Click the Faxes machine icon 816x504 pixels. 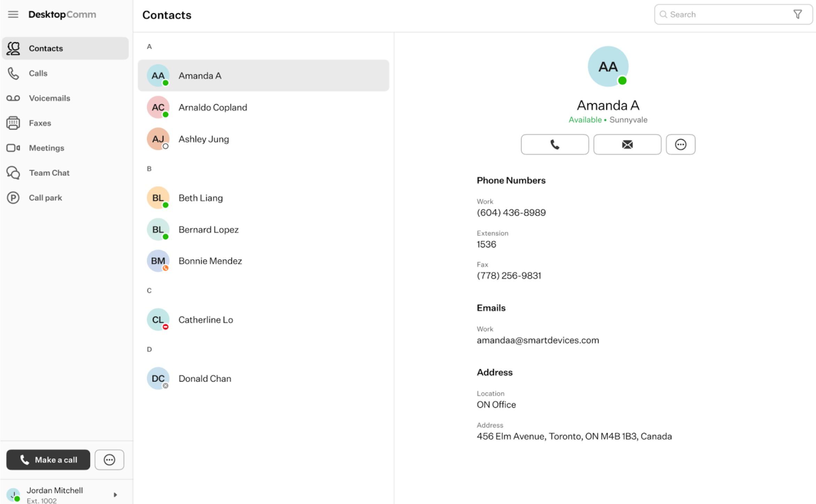pos(13,123)
